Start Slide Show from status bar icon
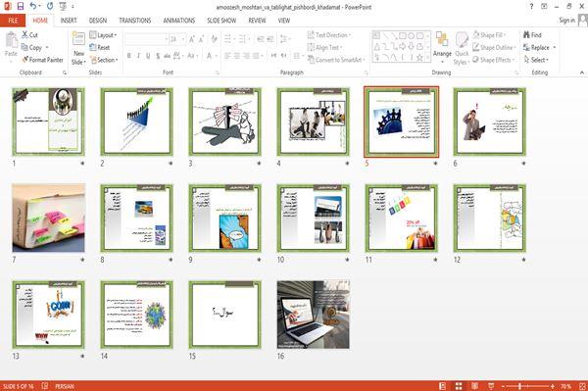588x391 pixels. 491,386
